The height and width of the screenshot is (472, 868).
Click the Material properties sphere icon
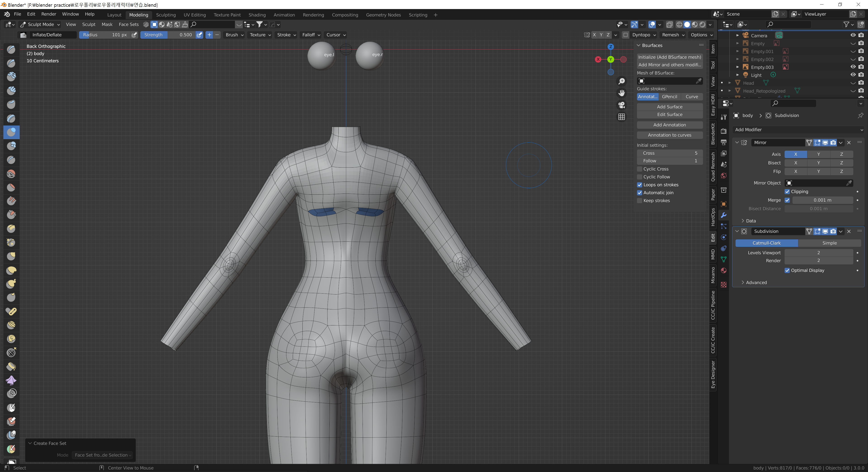tap(723, 271)
